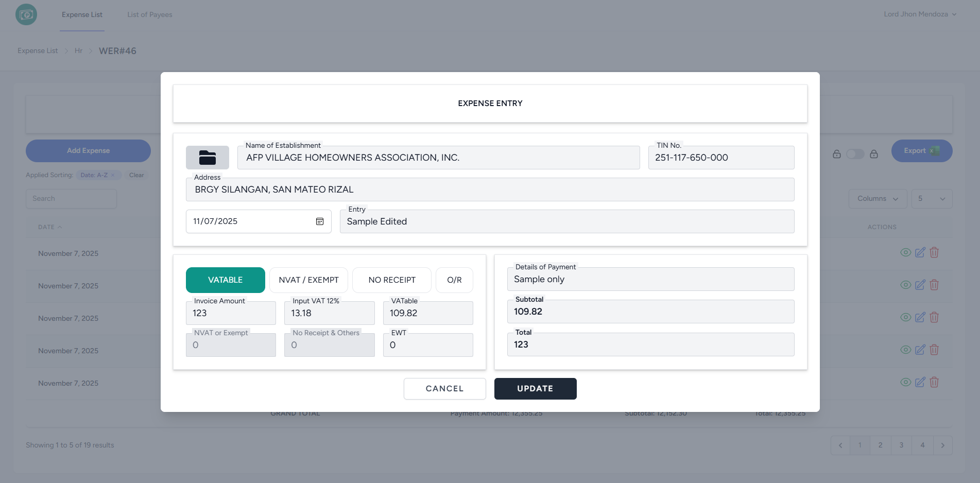Screen dimensions: 980x483
Task: Click the No Receipt & Others field
Action: (x=330, y=345)
